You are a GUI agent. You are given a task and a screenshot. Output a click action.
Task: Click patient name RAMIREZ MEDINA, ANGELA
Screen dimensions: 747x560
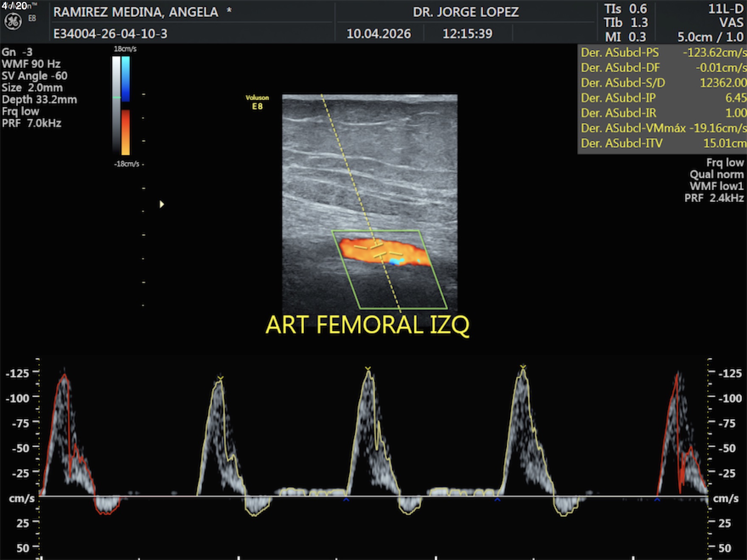[136, 12]
